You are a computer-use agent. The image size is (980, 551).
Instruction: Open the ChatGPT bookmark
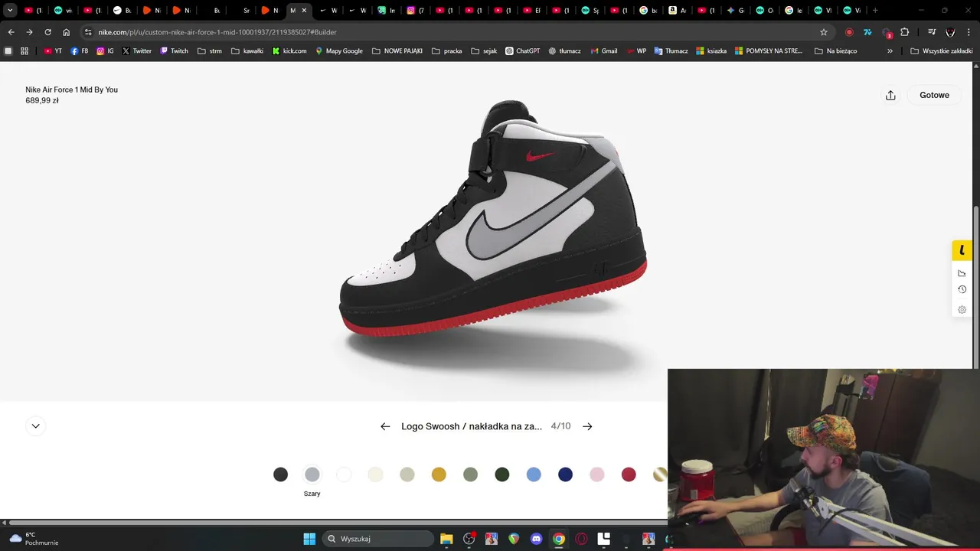[522, 51]
